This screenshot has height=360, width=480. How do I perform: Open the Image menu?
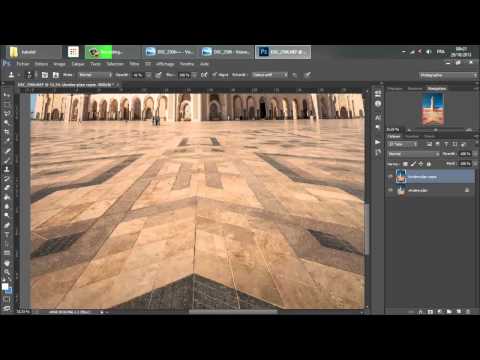pyautogui.click(x=59, y=64)
